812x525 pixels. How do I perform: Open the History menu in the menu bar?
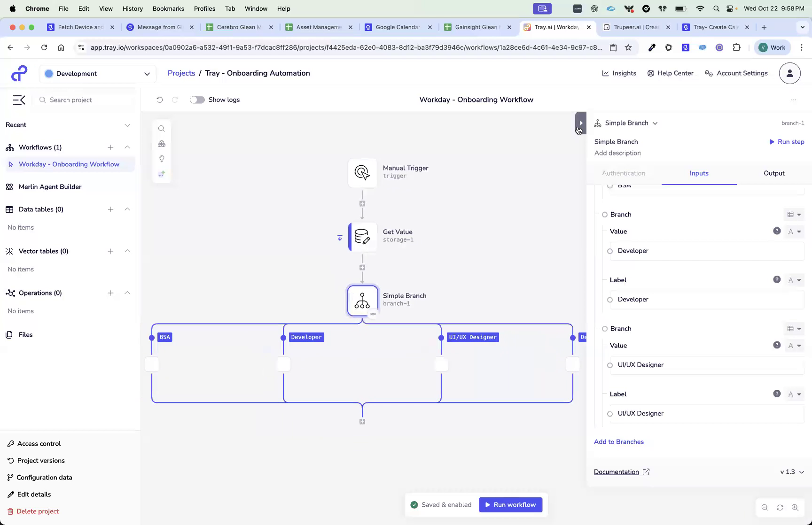[133, 8]
